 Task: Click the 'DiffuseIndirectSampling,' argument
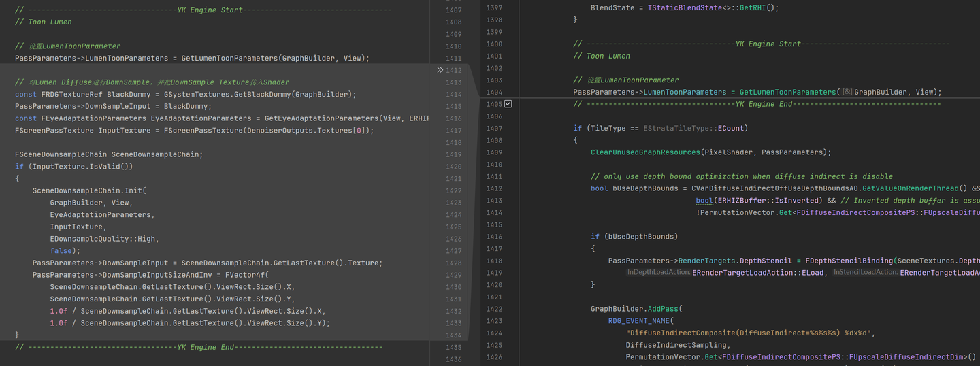pyautogui.click(x=679, y=345)
